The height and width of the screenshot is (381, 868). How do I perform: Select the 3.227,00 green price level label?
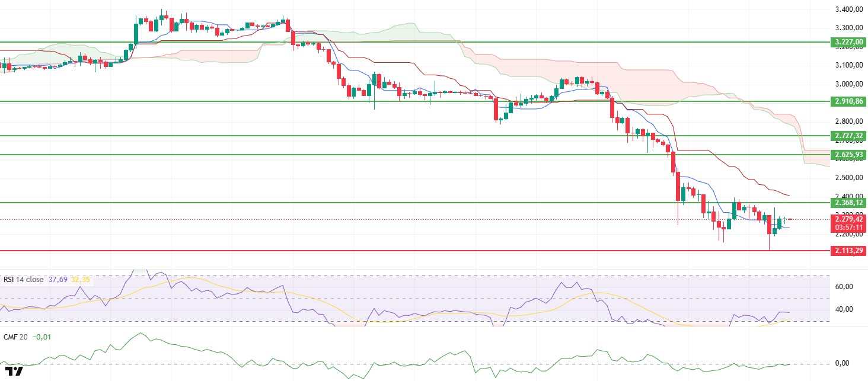[849, 42]
